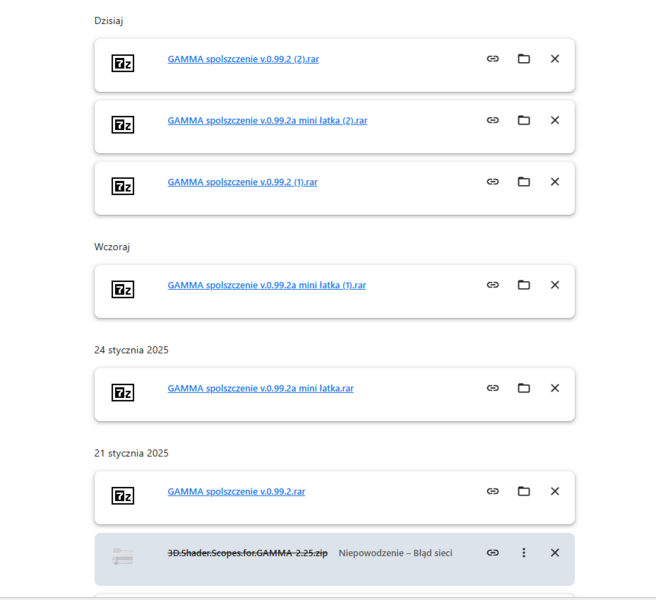
Task: Open GAMMA spolszczenie v.0.99.2a mini łatka (1).rar
Action: [x=266, y=285]
